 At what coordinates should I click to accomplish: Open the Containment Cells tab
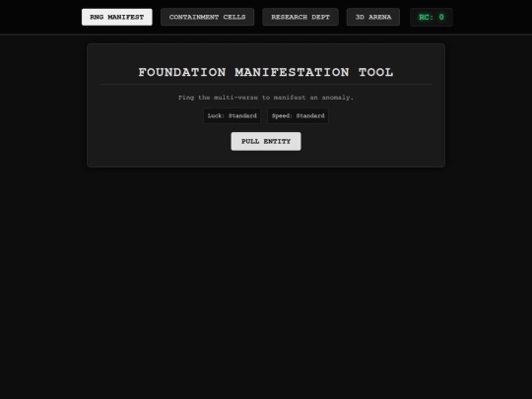207,17
